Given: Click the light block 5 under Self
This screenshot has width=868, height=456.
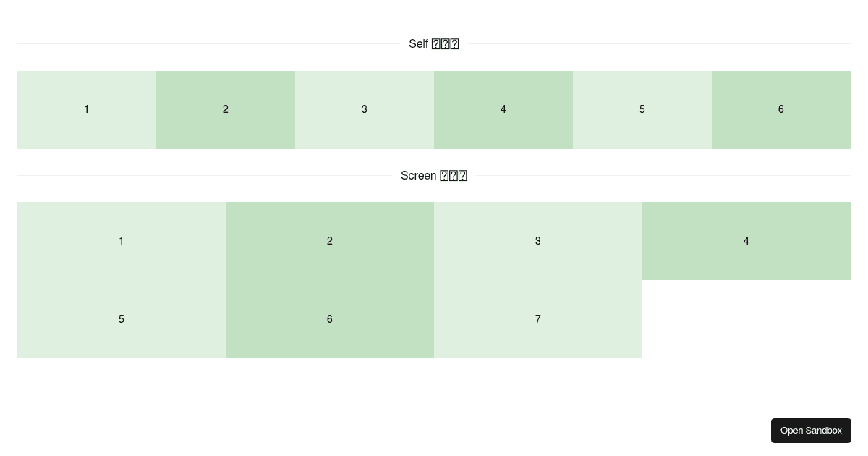Looking at the screenshot, I should click(x=642, y=109).
